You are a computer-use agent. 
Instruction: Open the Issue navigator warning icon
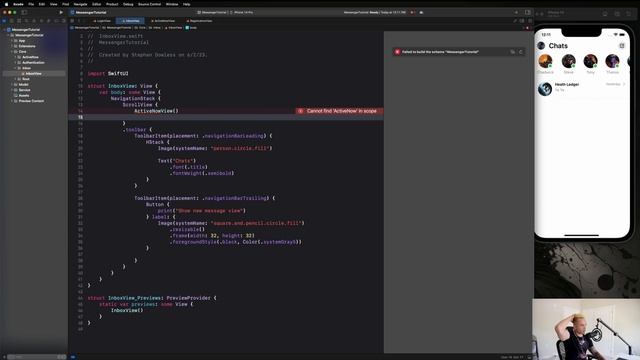(x=34, y=20)
